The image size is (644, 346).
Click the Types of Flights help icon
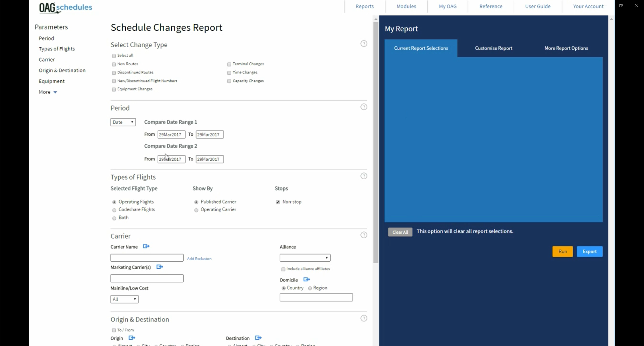point(364,176)
